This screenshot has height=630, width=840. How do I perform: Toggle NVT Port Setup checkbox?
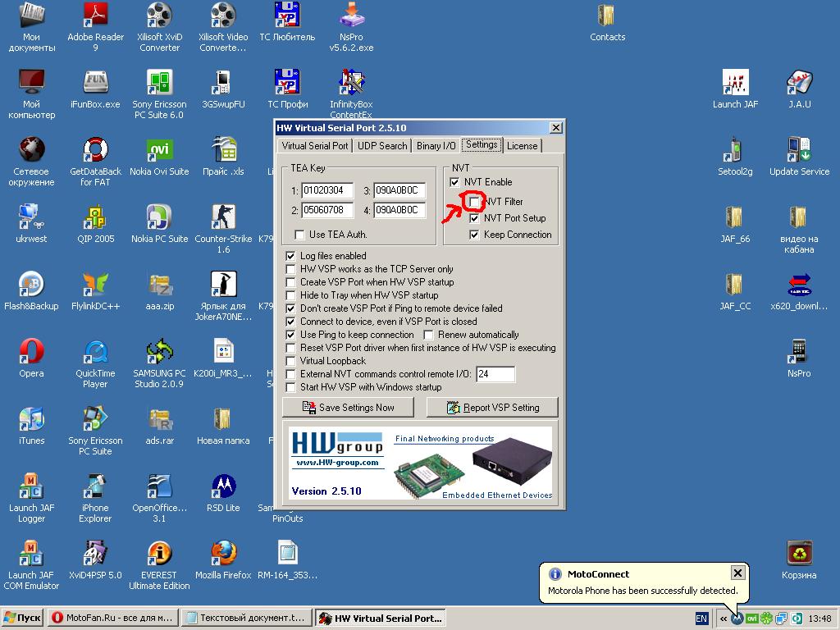(x=474, y=218)
